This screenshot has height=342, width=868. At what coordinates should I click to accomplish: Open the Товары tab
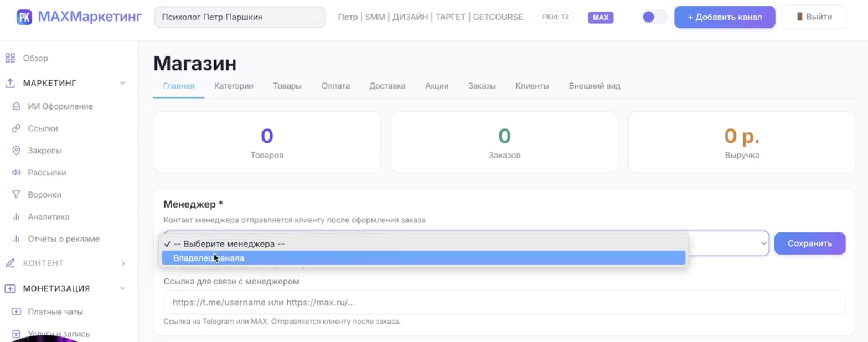point(287,86)
